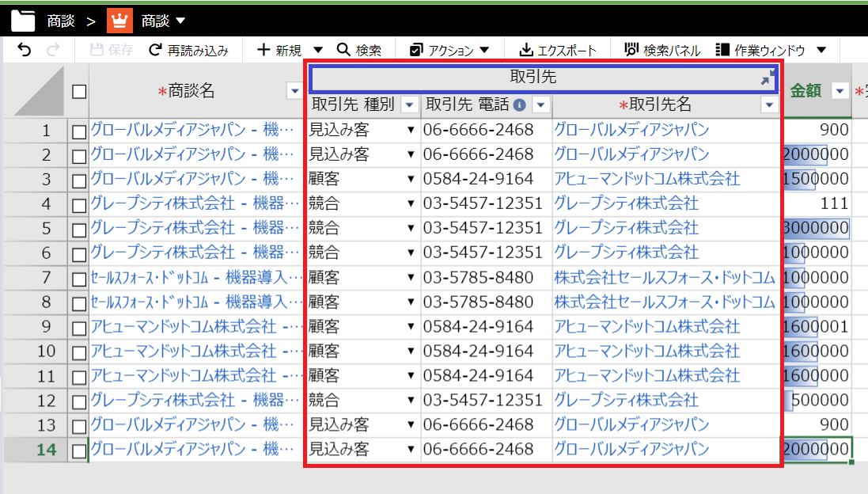Screen dimensions: 868x494
Task: Open the 作業ウィンドウ menu
Action: [x=771, y=51]
